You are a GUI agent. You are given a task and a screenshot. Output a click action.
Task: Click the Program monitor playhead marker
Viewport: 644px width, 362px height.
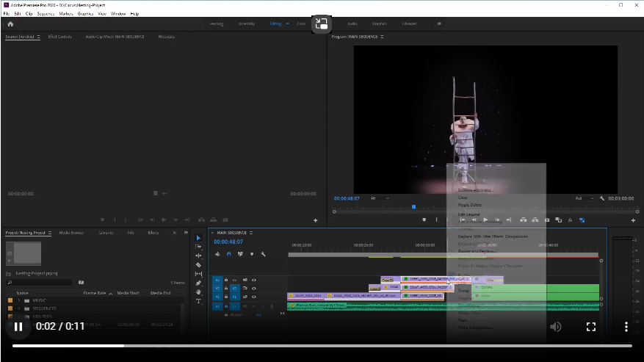[413, 207]
